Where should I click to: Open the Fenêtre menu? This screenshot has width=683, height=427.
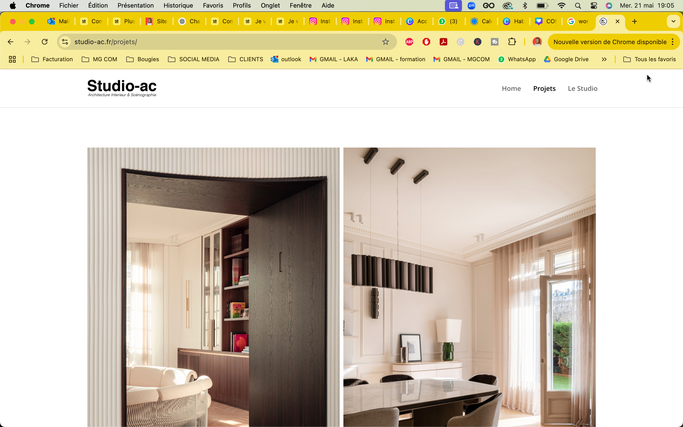(x=301, y=6)
